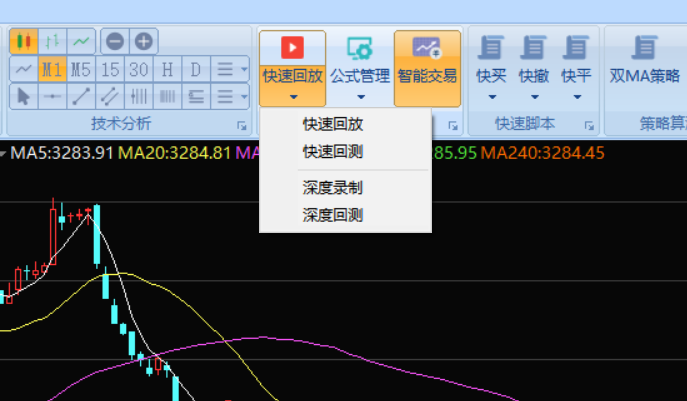Expand dropdown arrow under 快平
This screenshot has height=401, width=687.
pyautogui.click(x=577, y=97)
